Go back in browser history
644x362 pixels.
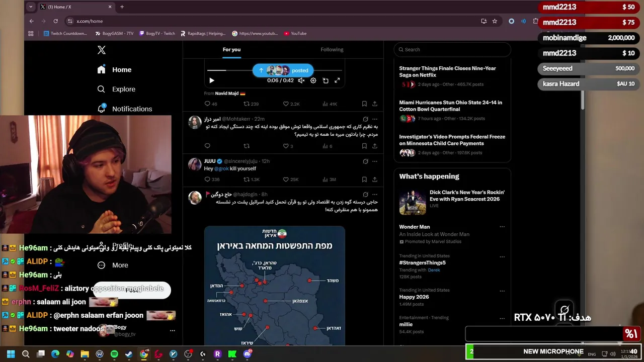pos(31,21)
